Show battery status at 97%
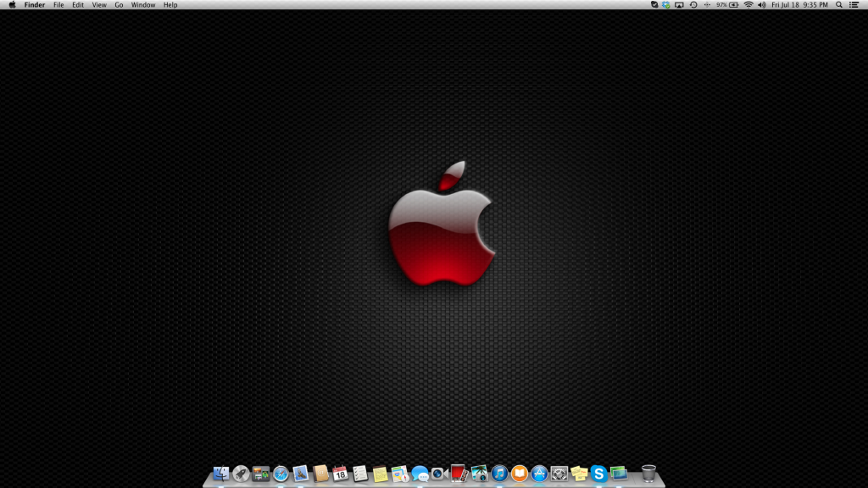868x488 pixels. 727,5
